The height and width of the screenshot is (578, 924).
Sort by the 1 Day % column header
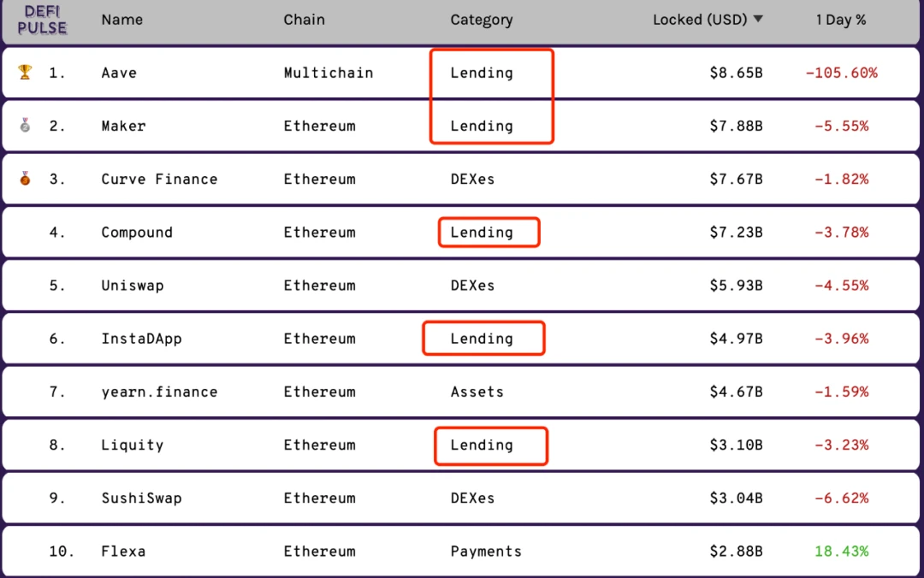(x=841, y=20)
